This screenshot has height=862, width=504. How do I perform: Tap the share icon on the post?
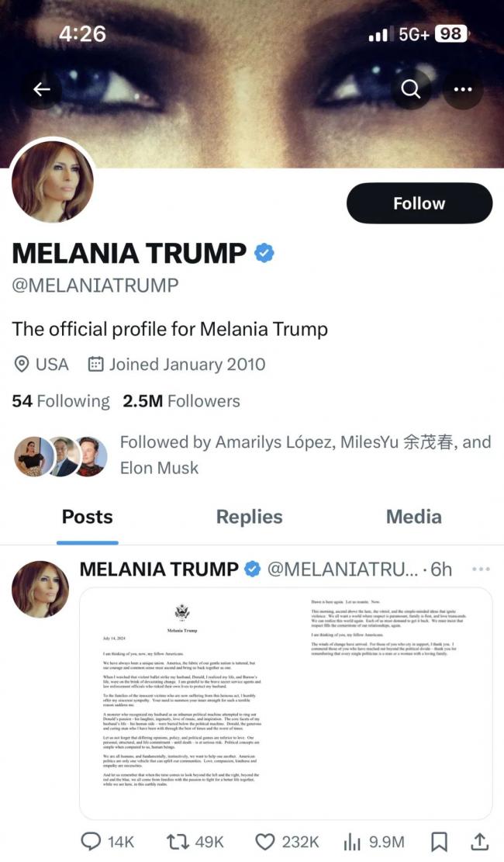click(x=479, y=841)
